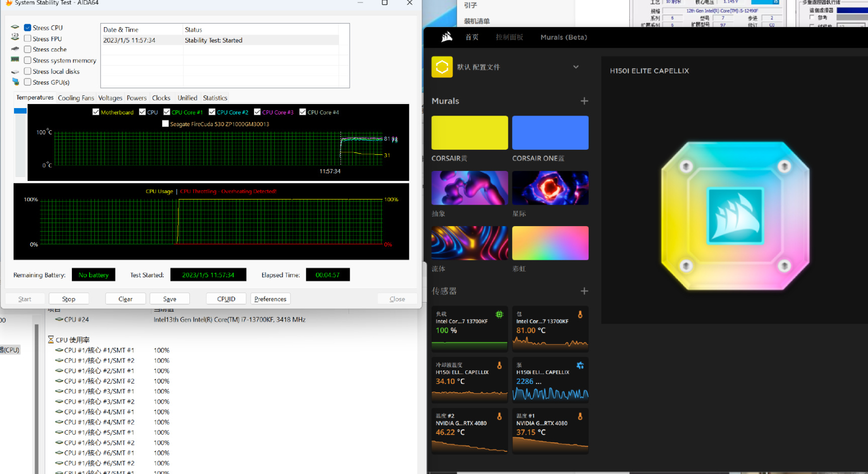
Task: Click the thermometer icon on the 冷却液温度 card
Action: pos(499,365)
